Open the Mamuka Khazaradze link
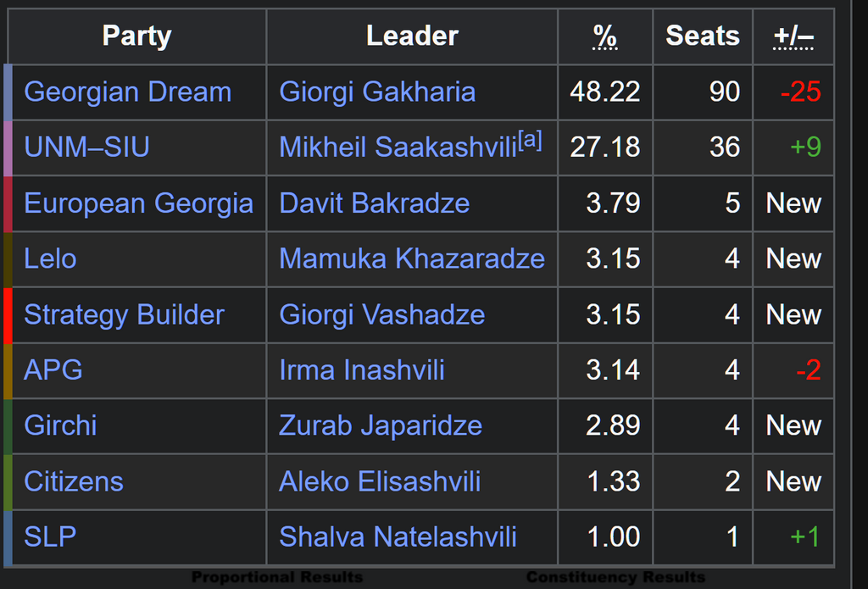 coord(413,258)
